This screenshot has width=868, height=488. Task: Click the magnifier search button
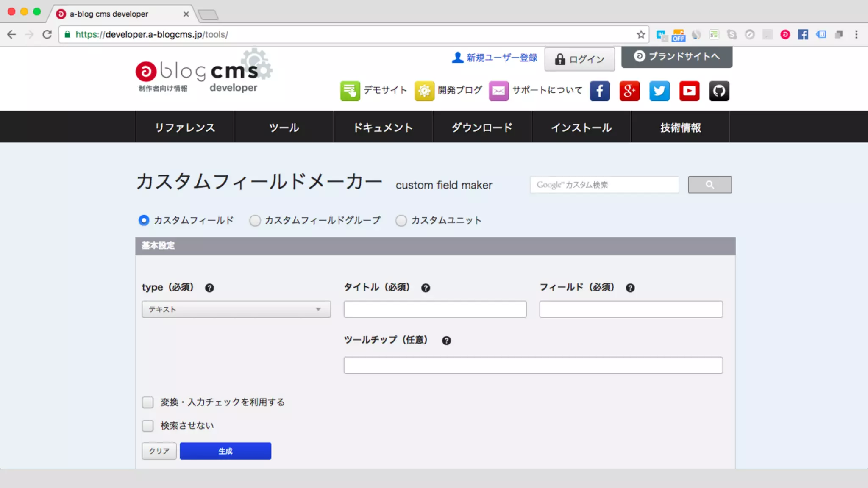pyautogui.click(x=709, y=185)
